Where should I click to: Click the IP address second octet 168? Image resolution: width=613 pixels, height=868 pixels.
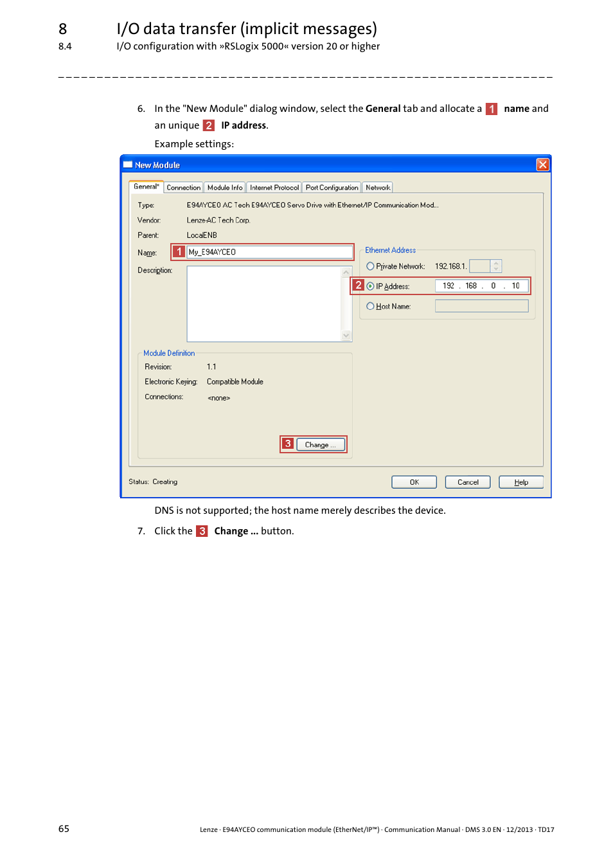(x=471, y=286)
